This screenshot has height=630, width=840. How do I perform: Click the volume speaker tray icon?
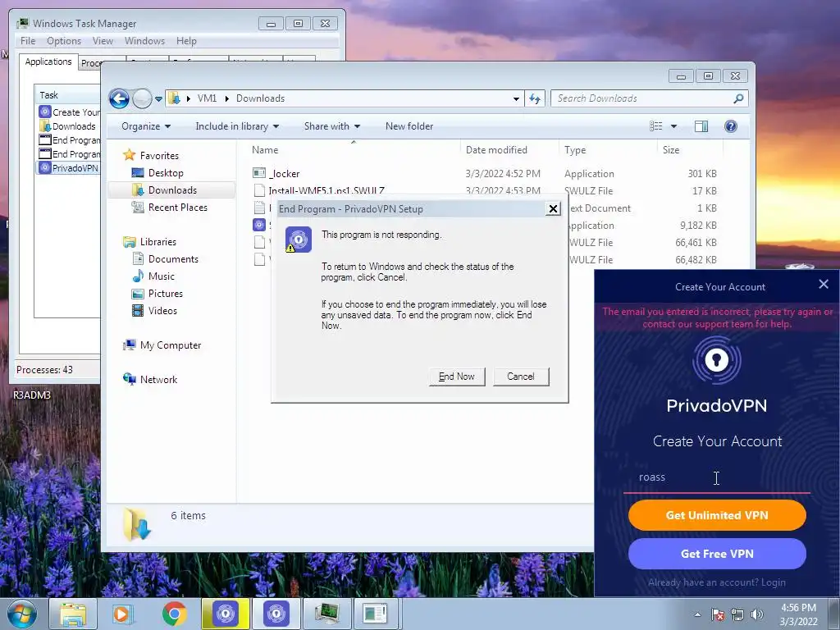click(x=756, y=614)
